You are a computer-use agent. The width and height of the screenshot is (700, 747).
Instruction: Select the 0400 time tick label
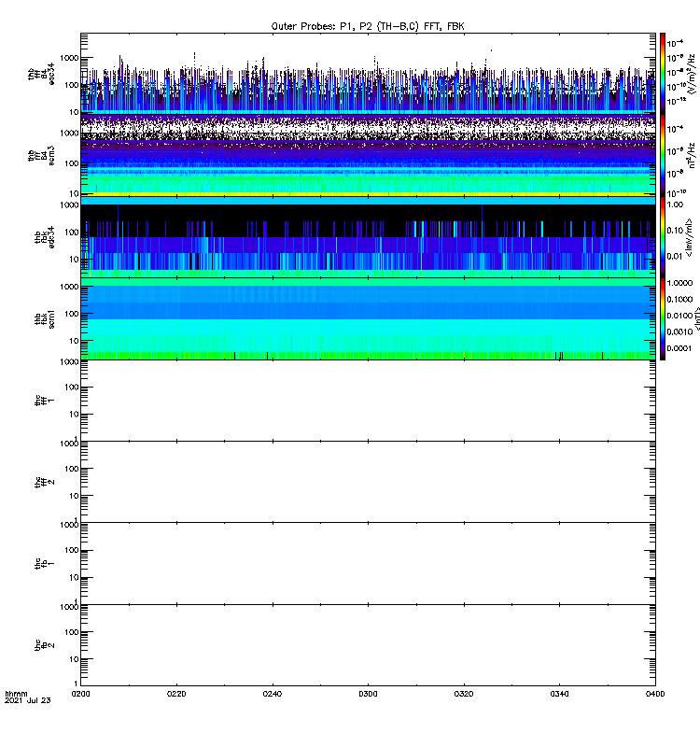(x=655, y=695)
